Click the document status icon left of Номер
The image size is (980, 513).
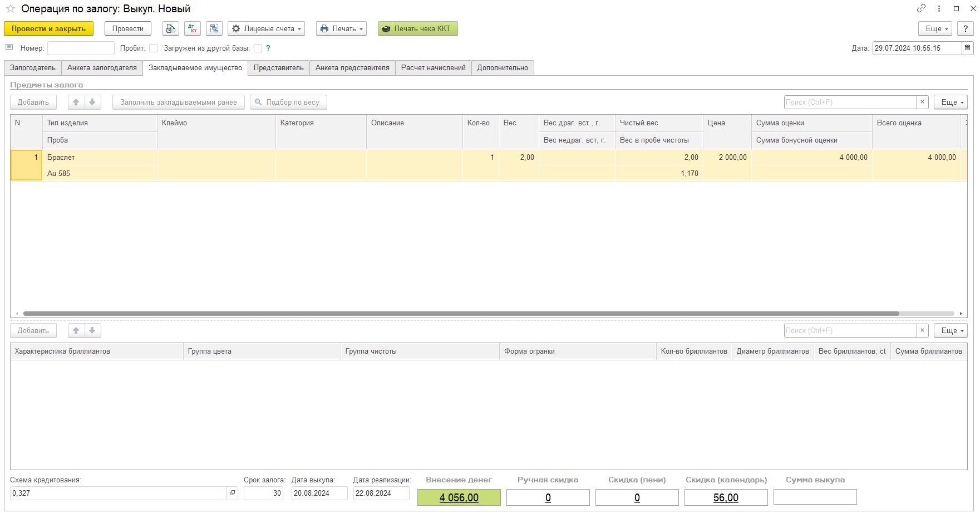[9, 47]
